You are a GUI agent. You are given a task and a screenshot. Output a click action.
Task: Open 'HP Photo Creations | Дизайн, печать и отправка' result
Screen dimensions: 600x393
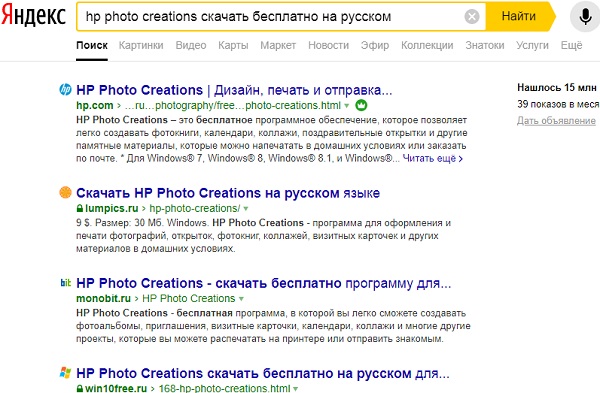coord(234,90)
